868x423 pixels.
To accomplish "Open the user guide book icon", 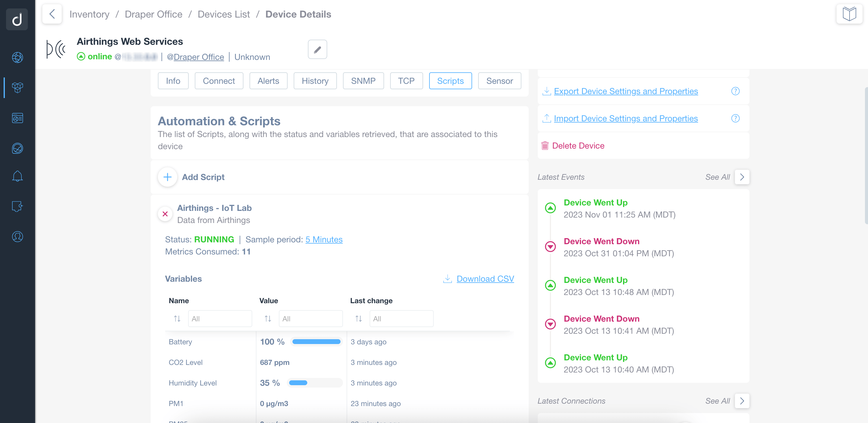I will pyautogui.click(x=849, y=14).
